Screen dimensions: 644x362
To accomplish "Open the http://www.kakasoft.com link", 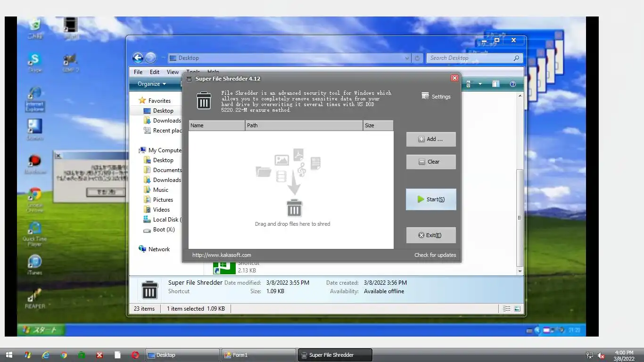I will point(222,255).
